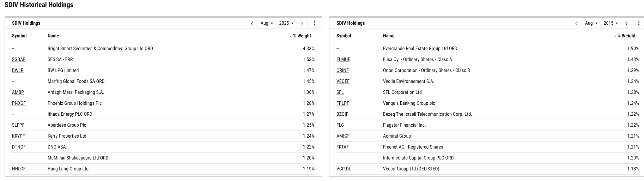Go to previous month in 2025 holdings panel

[x=252, y=23]
